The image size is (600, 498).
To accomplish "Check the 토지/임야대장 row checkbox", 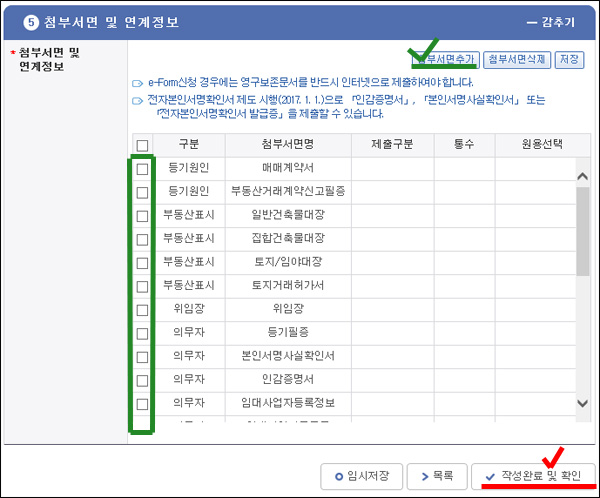I will click(x=142, y=263).
